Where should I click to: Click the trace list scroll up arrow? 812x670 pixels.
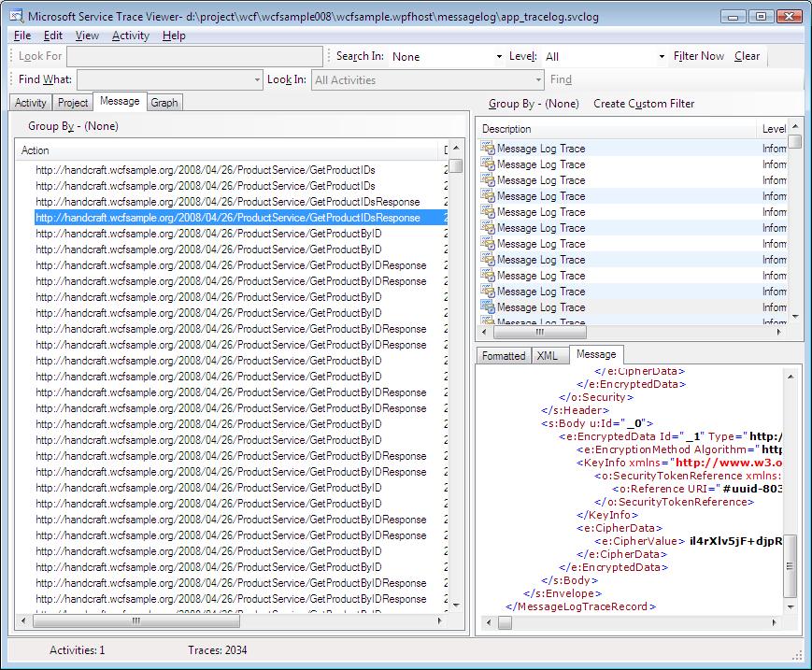point(795,126)
